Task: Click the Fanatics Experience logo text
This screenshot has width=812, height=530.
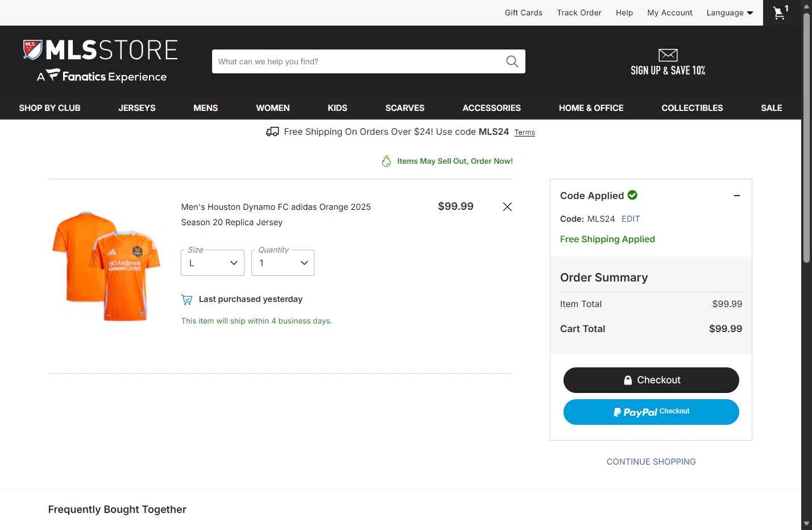Action: click(x=102, y=76)
